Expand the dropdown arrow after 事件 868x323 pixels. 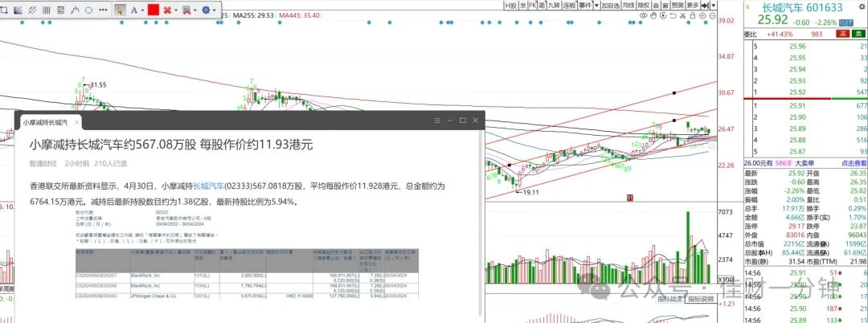coord(596,6)
